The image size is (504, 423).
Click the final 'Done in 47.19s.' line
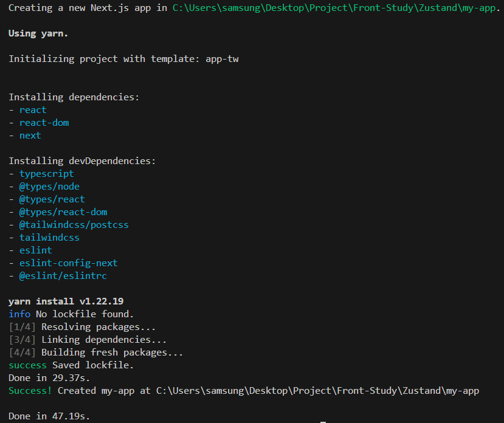pos(49,416)
